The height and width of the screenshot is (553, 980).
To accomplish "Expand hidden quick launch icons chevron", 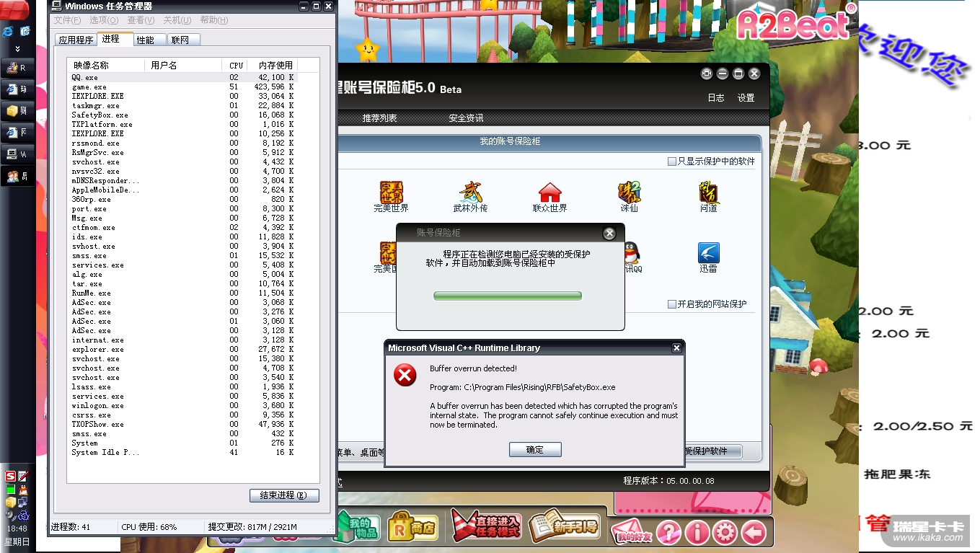I will (18, 50).
